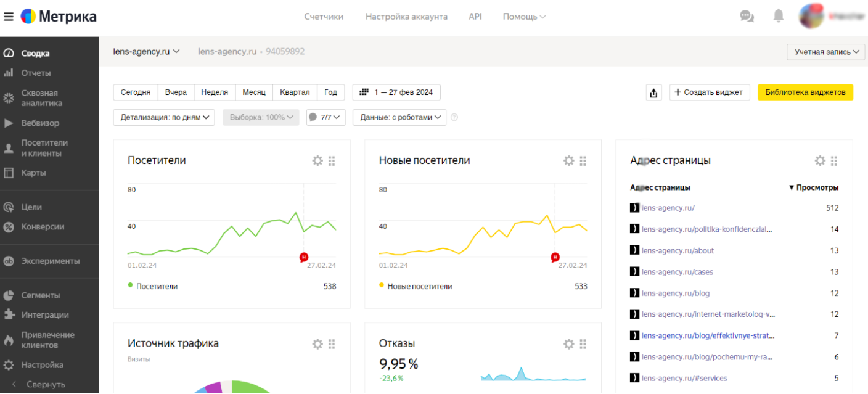
Task: Open settings gear of Посетители widget
Action: (317, 161)
